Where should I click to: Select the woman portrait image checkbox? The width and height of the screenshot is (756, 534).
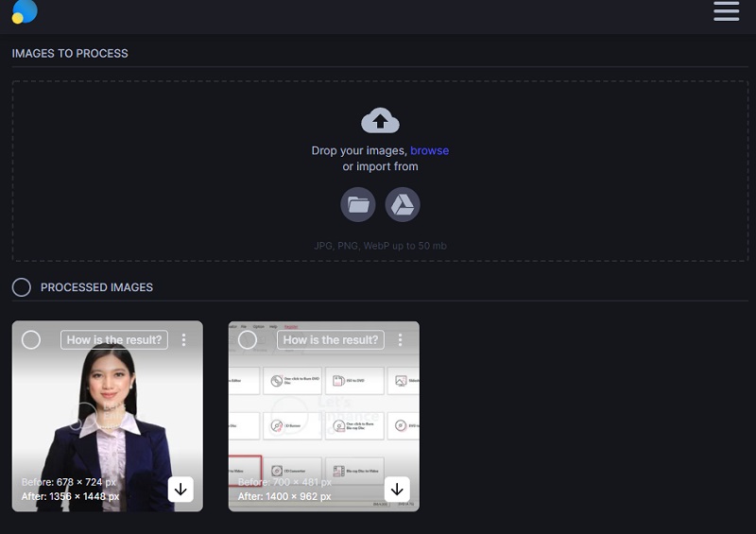pyautogui.click(x=31, y=339)
